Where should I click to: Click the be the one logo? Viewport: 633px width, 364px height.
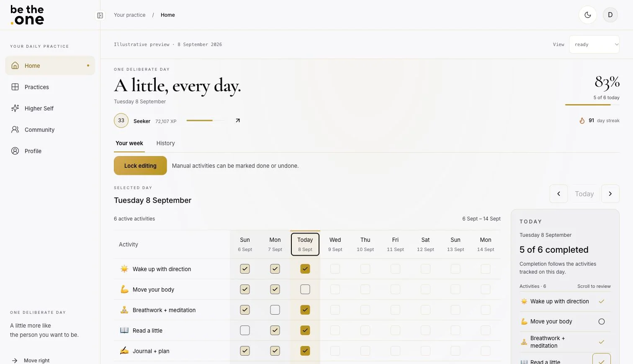click(x=27, y=15)
